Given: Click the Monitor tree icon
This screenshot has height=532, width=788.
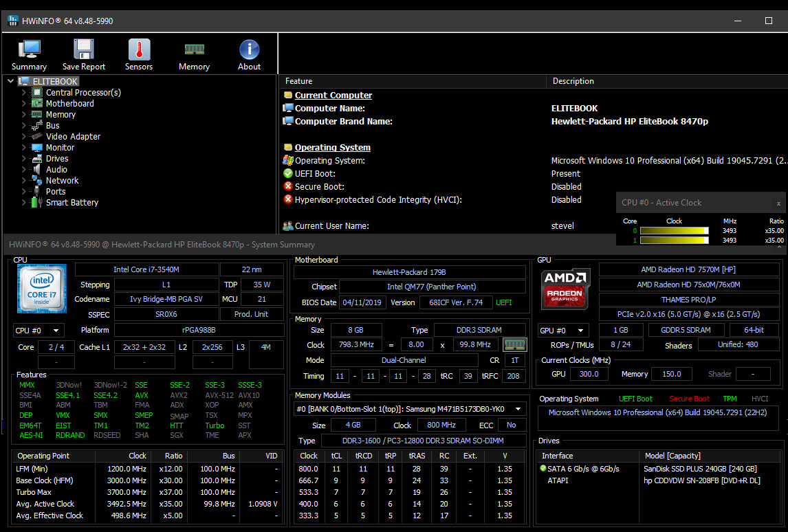Looking at the screenshot, I should click(x=37, y=148).
